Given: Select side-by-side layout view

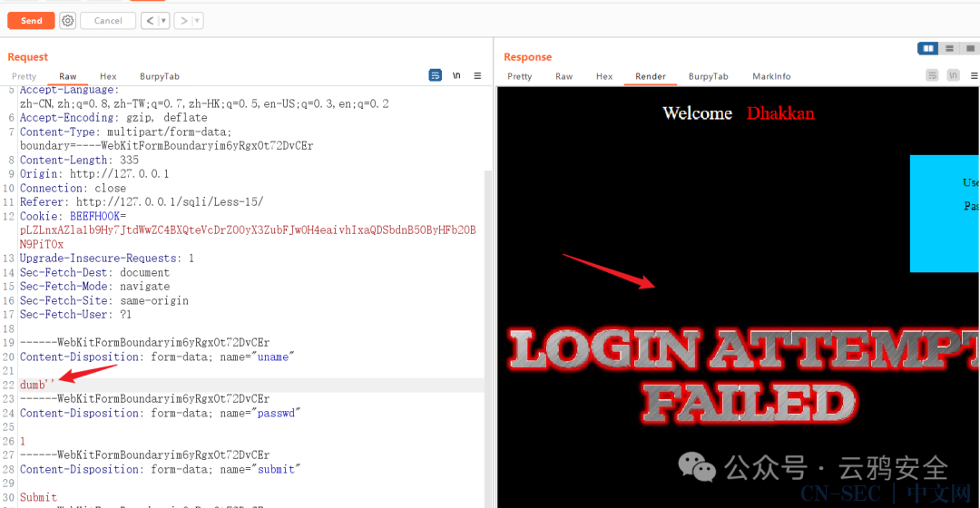Looking at the screenshot, I should pyautogui.click(x=928, y=48).
